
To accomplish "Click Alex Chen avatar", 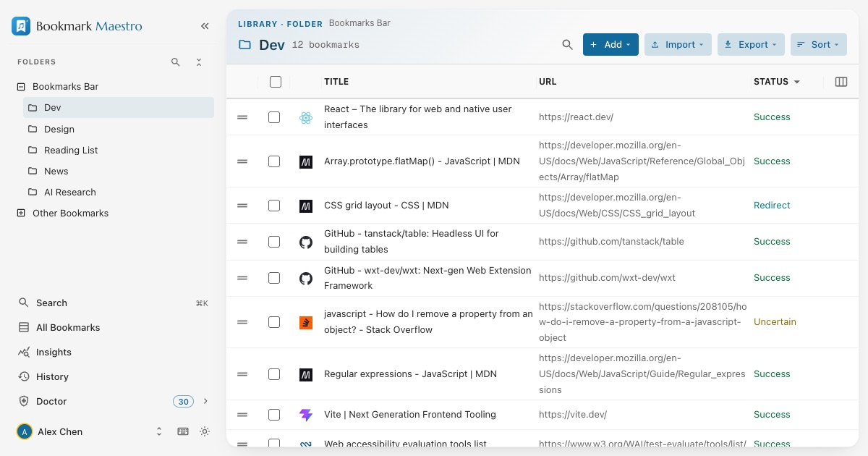I will pos(25,431).
